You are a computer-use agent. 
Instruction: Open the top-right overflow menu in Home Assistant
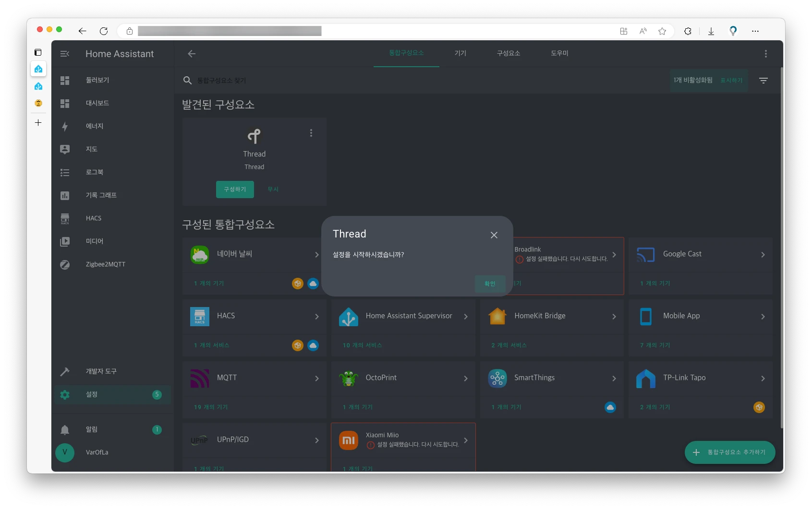tap(765, 54)
